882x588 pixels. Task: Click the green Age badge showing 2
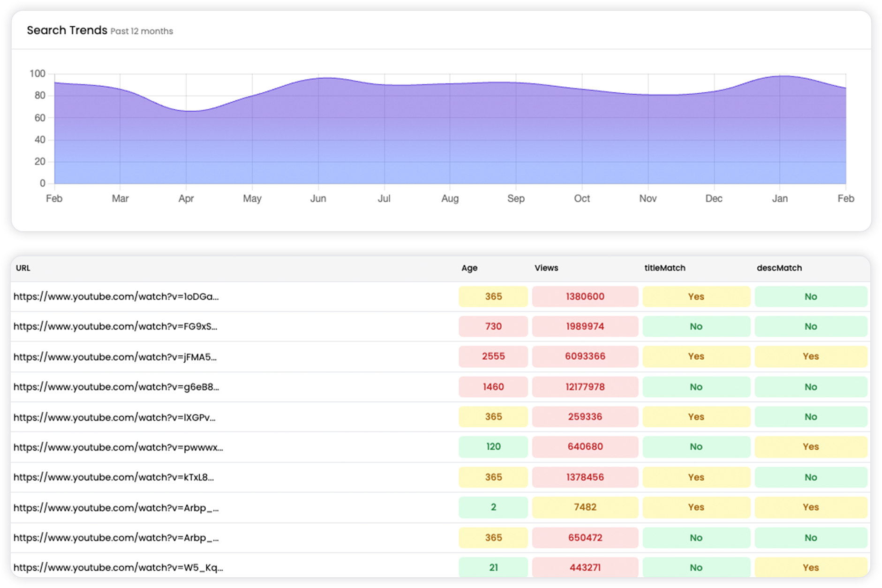coord(493,507)
